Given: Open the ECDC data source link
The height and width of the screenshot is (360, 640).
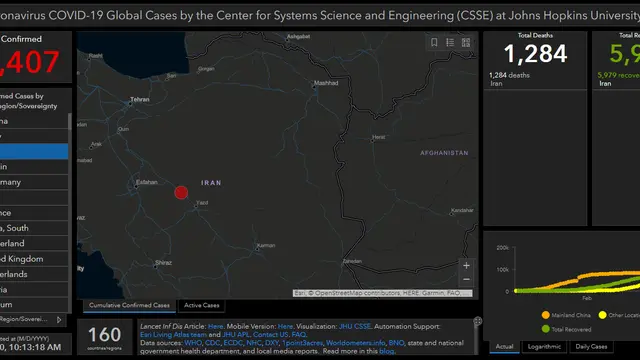Looking at the screenshot, I should pyautogui.click(x=233, y=343).
